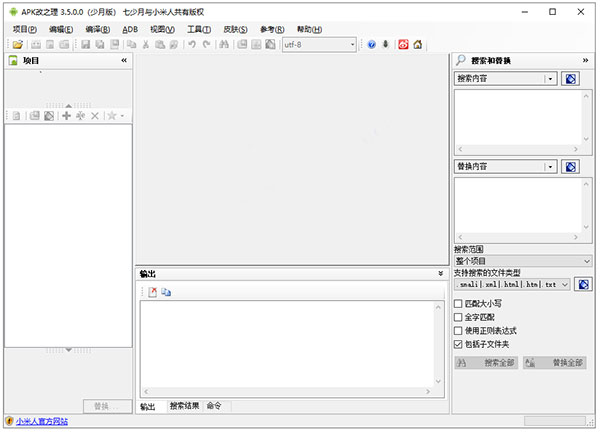Viewport: 600px width, 432px height.
Task: Click inside the replace content text area
Action: pos(518,205)
